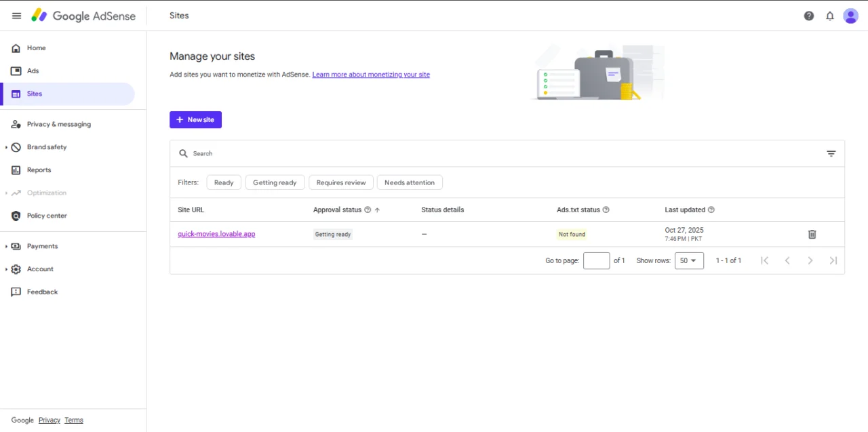Viewport: 868px width, 432px height.
Task: Toggle the Ready filter chip
Action: [224, 182]
